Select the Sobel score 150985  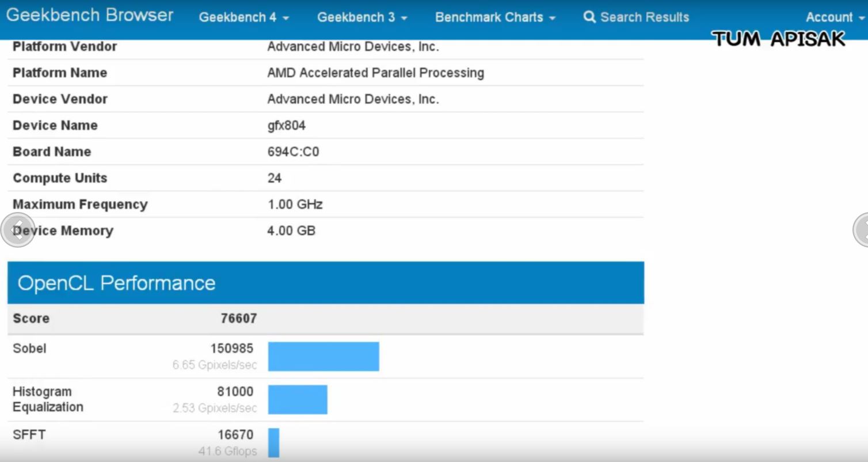tap(232, 349)
